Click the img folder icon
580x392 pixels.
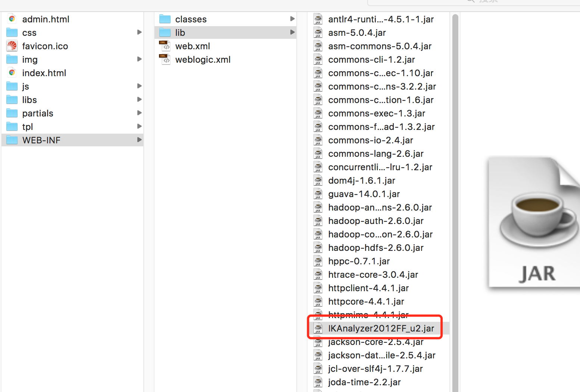(x=12, y=59)
